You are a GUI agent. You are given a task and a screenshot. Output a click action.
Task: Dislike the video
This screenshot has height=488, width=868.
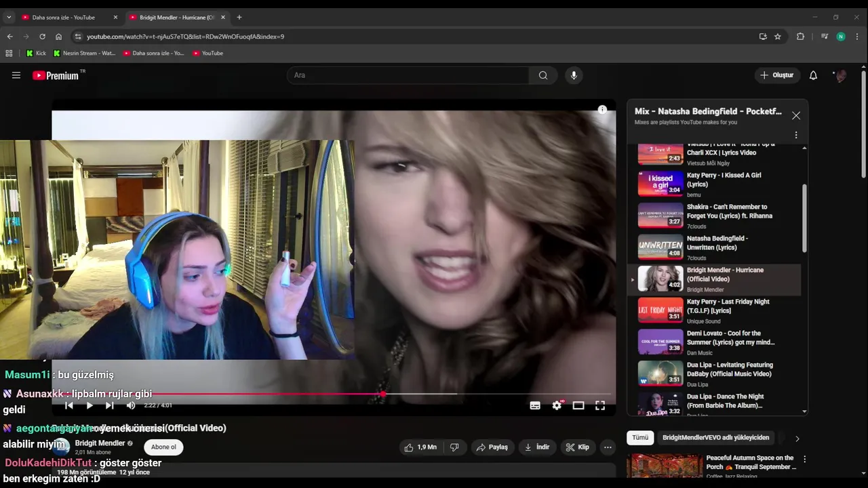click(454, 447)
